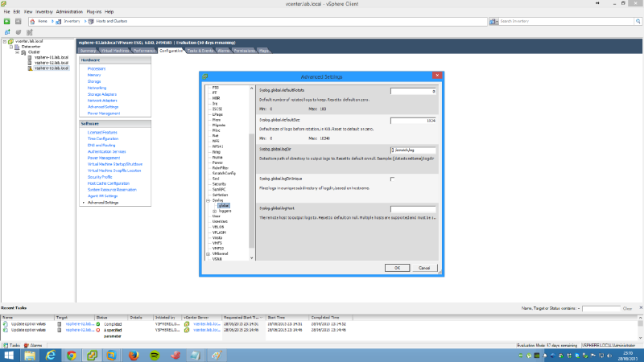Click OK in Advanced Settings dialog
This screenshot has width=644, height=362.
397,267
